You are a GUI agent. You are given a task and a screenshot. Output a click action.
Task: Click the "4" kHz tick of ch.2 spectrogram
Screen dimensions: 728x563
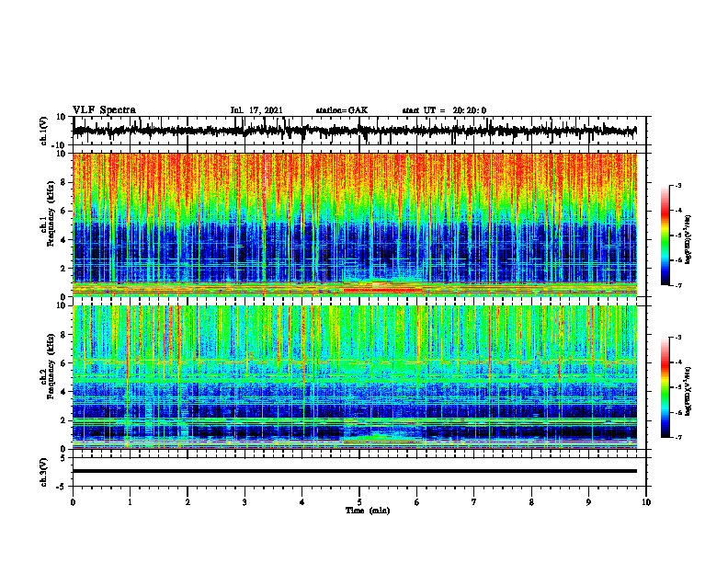coord(63,392)
